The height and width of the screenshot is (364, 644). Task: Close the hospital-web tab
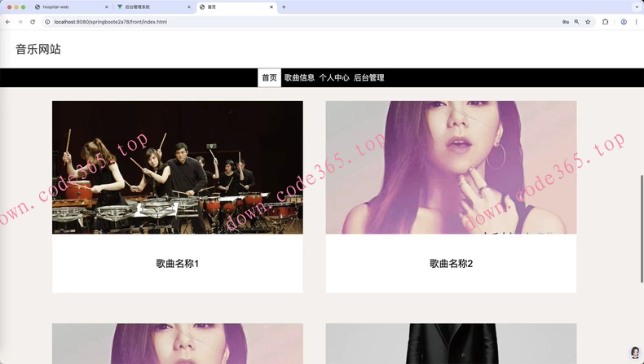[x=107, y=7]
